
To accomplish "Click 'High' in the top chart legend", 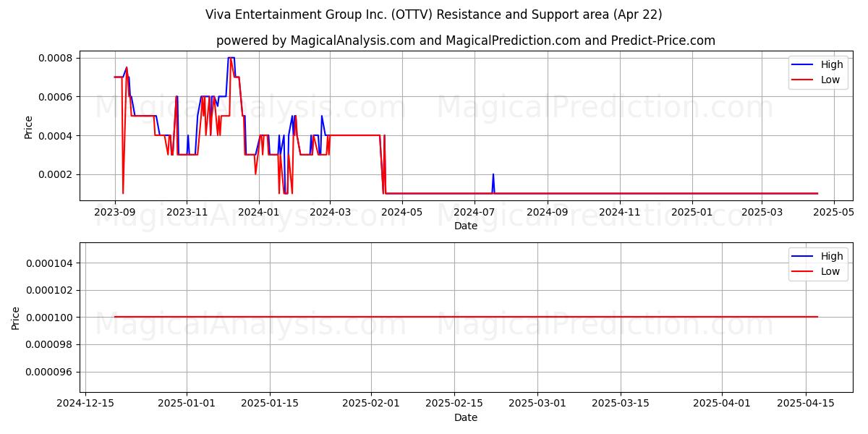I will [x=831, y=64].
